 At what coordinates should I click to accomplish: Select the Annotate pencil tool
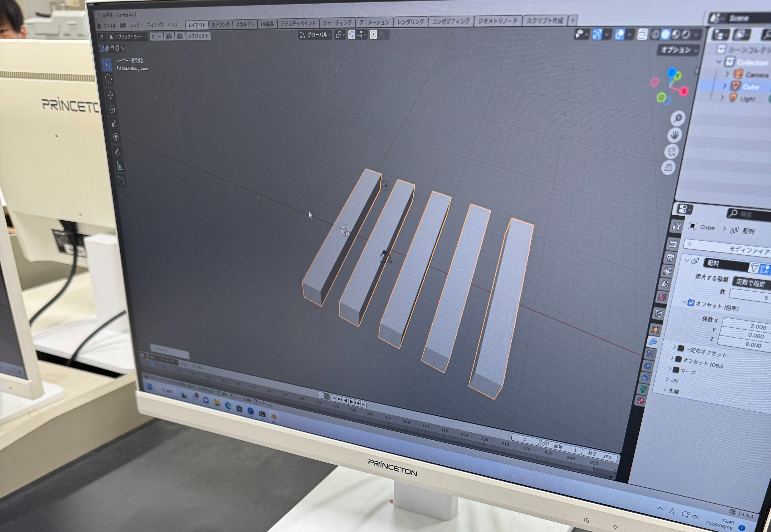point(118,152)
